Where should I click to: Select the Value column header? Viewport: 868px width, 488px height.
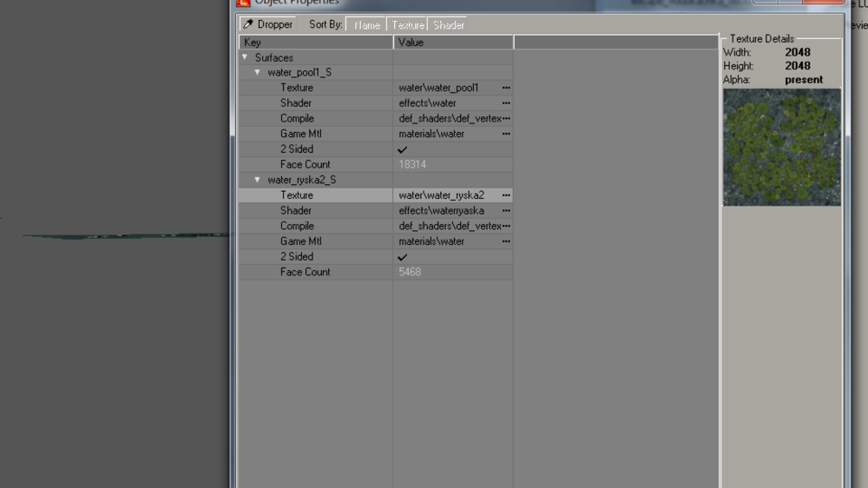coord(453,42)
